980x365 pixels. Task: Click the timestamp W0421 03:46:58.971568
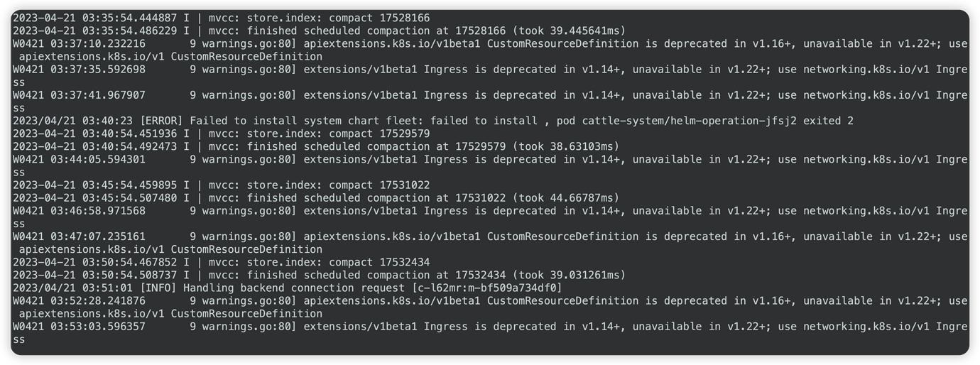79,211
